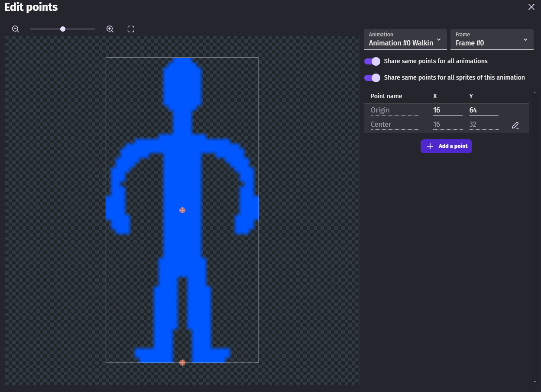Click the Center X value field
The image size is (541, 392).
coord(447,125)
